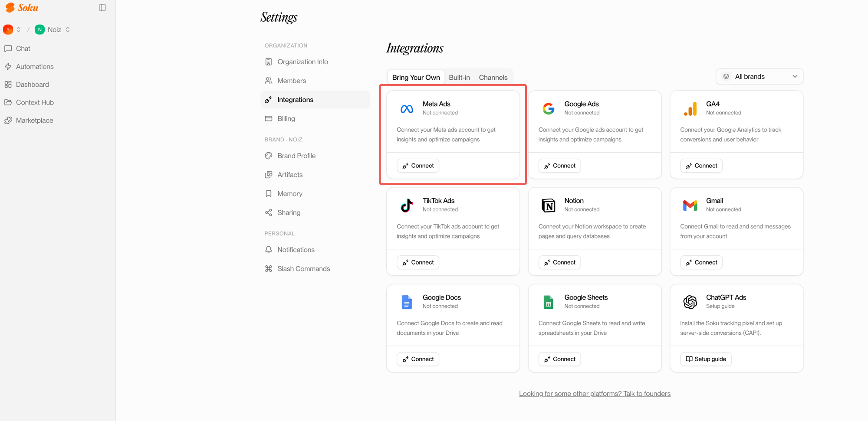Click the Settings page title
Viewport: 868px width, 421px height.
tap(279, 17)
